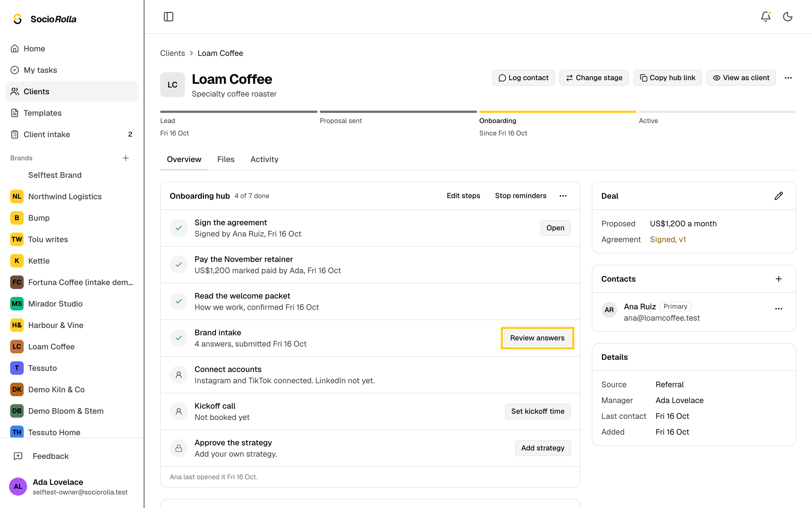812x508 pixels.
Task: Click the Onboarding stage progress bar
Action: click(558, 111)
